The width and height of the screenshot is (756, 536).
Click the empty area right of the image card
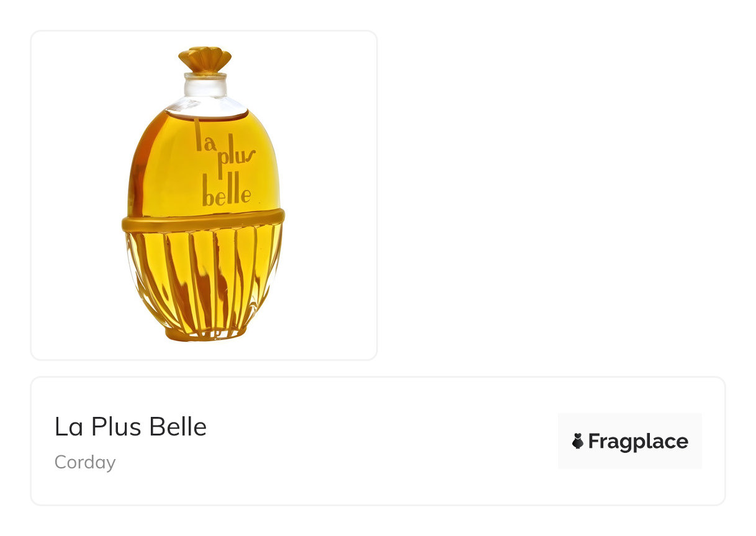[552, 195]
